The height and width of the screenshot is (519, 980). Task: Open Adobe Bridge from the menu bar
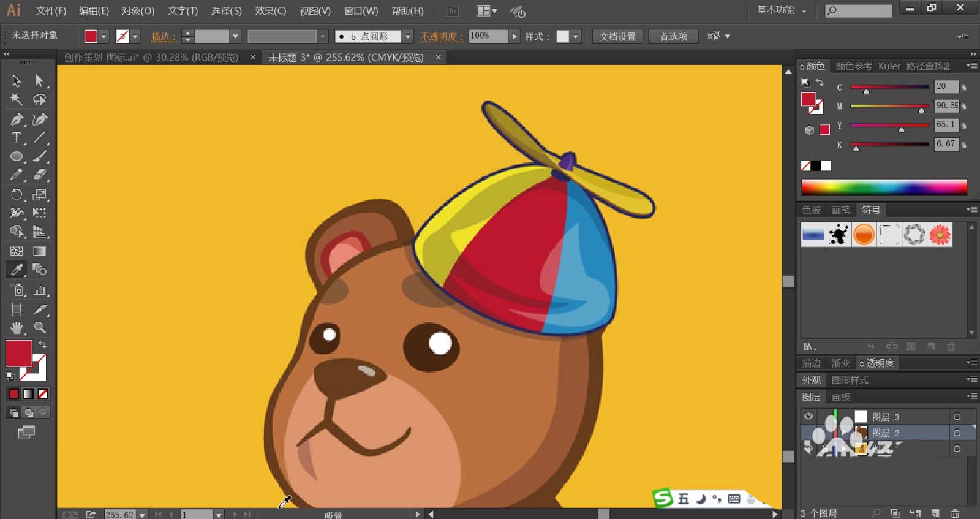click(453, 11)
